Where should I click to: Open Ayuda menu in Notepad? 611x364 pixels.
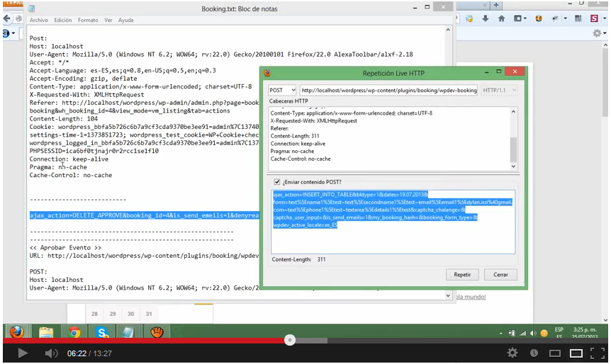click(x=125, y=20)
